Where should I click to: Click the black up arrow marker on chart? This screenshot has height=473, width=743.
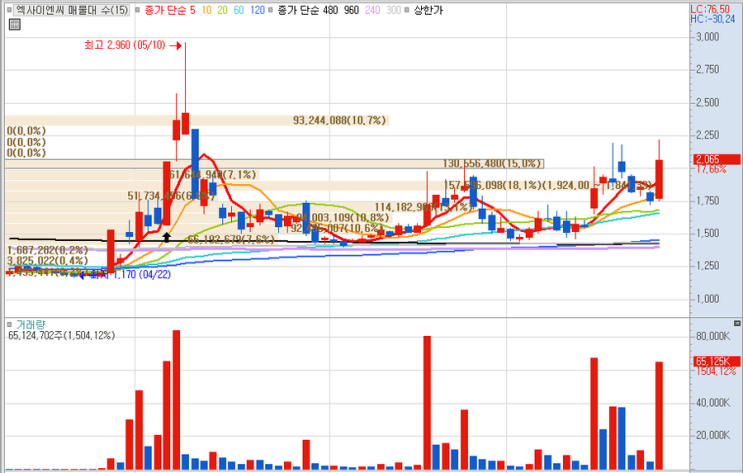coord(166,236)
